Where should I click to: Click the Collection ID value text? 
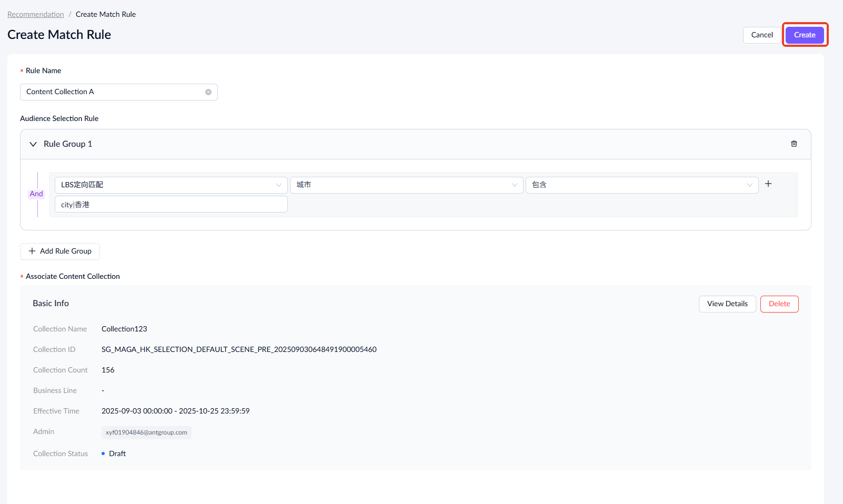click(x=239, y=350)
